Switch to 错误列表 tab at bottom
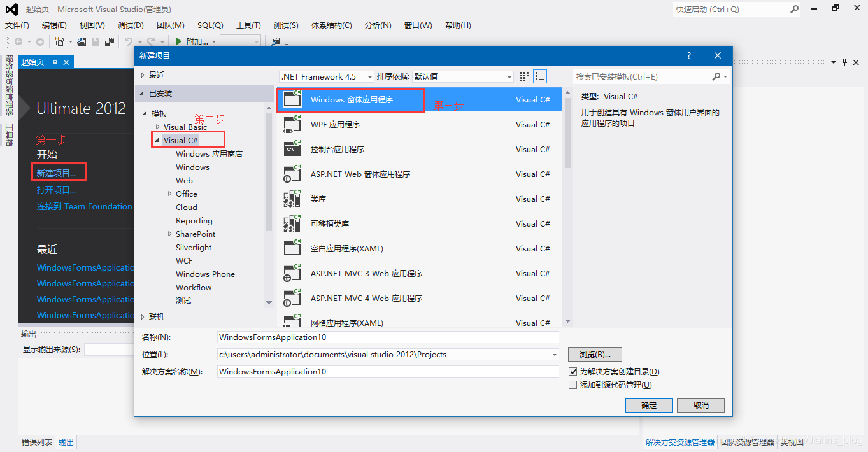The image size is (868, 452). [x=37, y=442]
